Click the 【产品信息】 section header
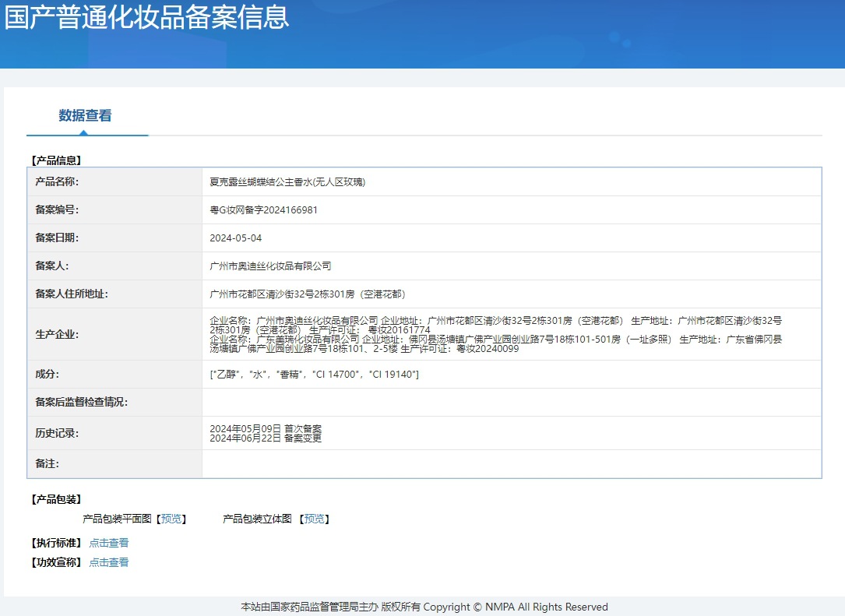This screenshot has width=845, height=616. tap(56, 160)
